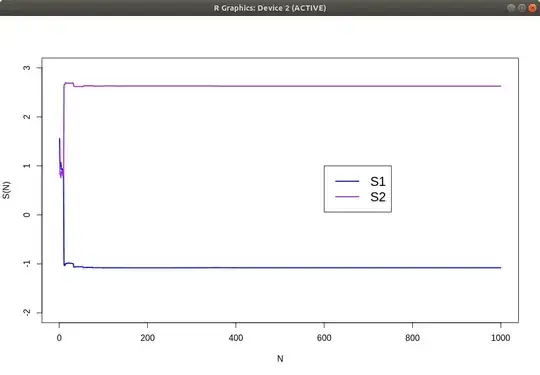Minimize the R Graphics device window
The height and width of the screenshot is (375, 540).
511,8
